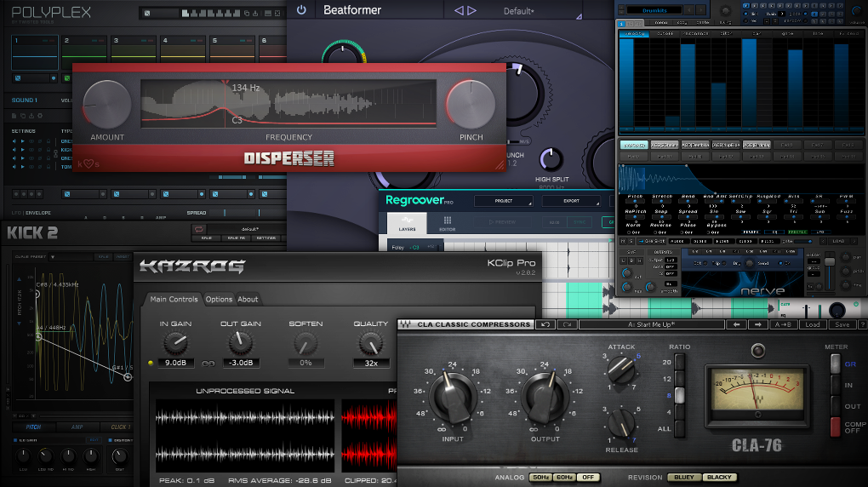This screenshot has width=868, height=487.
Task: Select 50Hz analog option on CLA-76
Action: pos(540,477)
